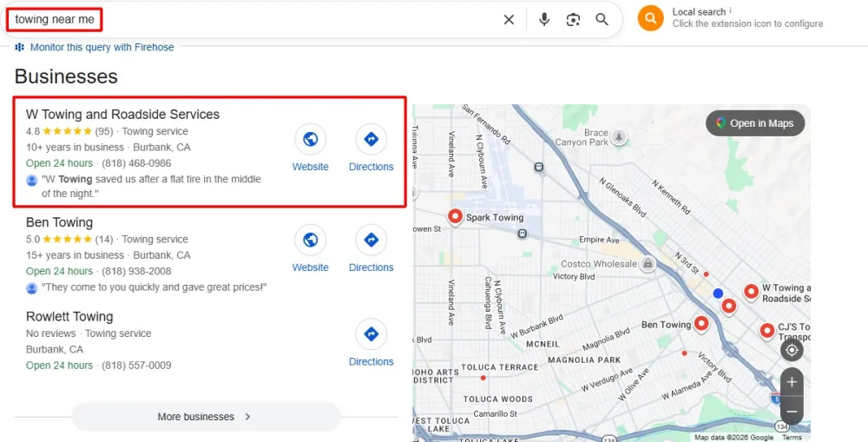Get Rowlett Towing Directions arrow icon

coord(371,334)
